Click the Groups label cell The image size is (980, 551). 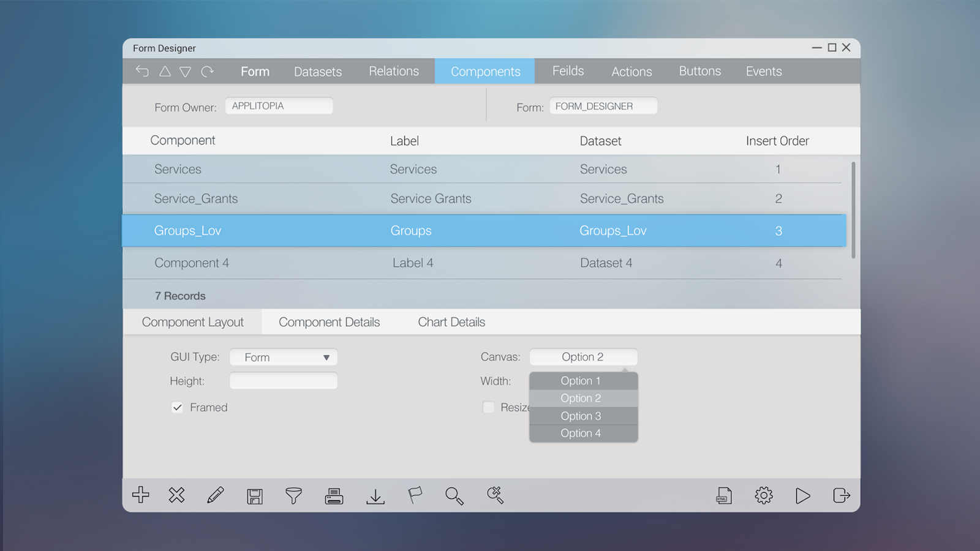click(411, 231)
